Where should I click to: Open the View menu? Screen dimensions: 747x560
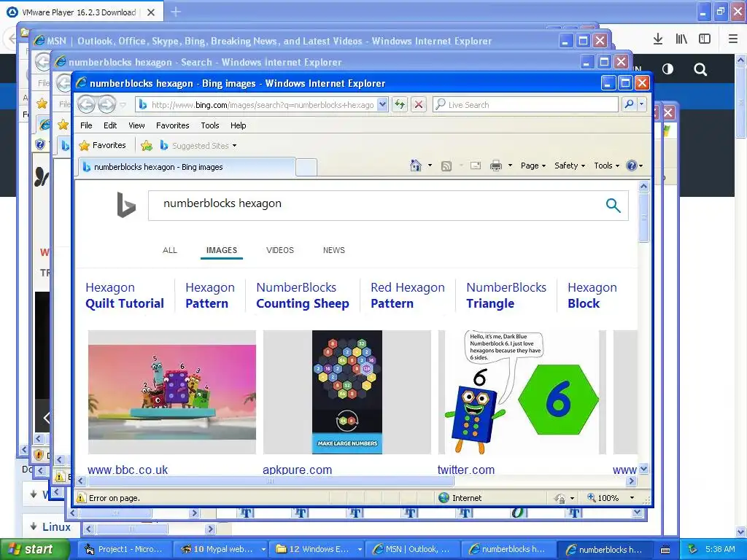coord(136,125)
